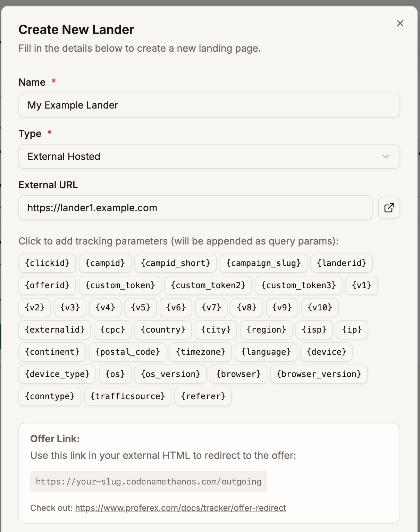Screen dimensions: 420x532
Task: Add the {os} parameter
Action: 115,374
